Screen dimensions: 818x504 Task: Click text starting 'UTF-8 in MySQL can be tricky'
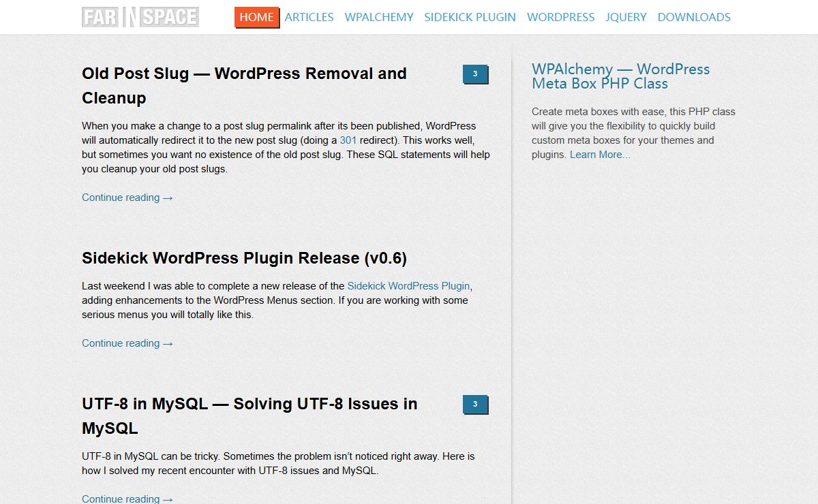coord(278,463)
